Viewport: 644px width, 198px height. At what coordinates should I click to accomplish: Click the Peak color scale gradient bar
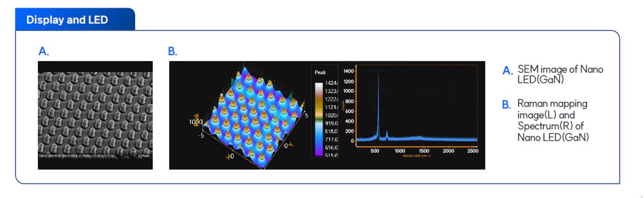click(317, 119)
